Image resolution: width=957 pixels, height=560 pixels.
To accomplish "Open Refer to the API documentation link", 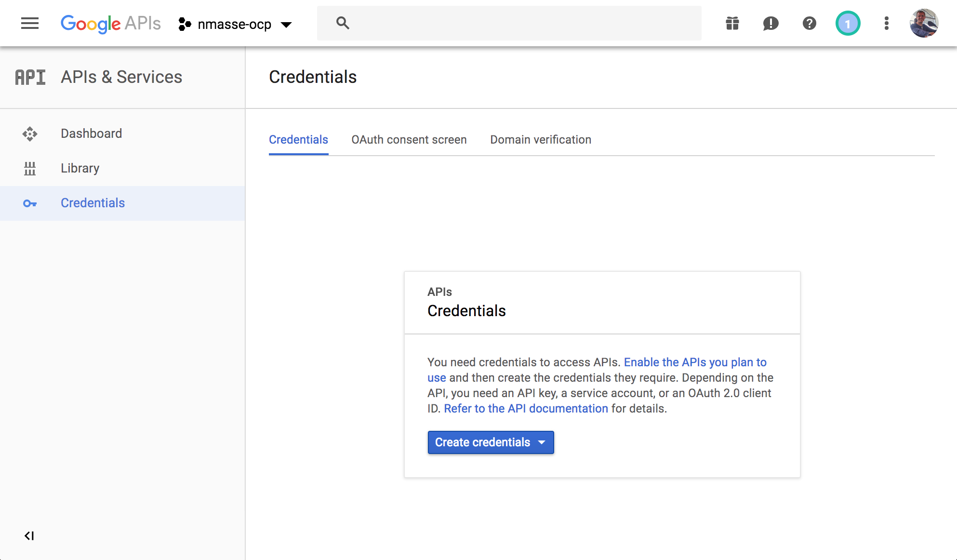I will 526,409.
